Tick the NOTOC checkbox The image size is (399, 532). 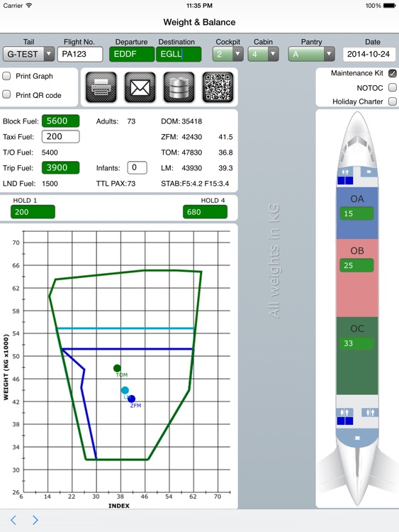(393, 88)
